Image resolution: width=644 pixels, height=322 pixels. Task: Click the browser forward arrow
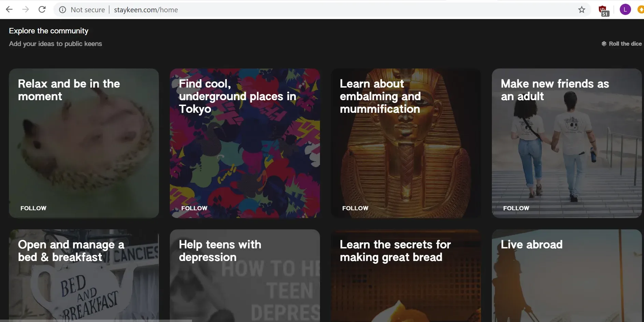click(x=26, y=10)
